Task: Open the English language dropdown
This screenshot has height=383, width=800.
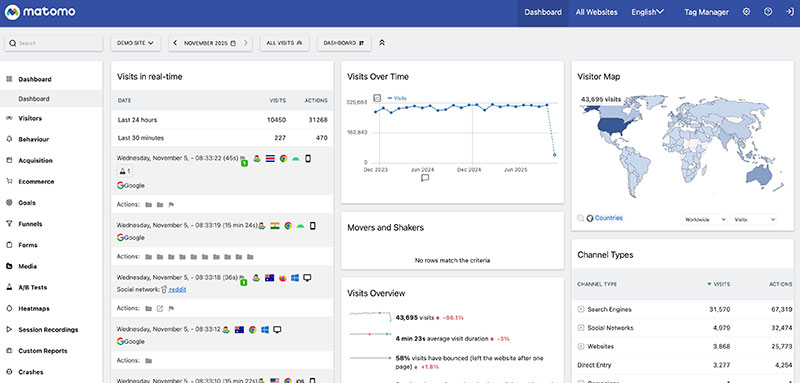Action: (647, 12)
